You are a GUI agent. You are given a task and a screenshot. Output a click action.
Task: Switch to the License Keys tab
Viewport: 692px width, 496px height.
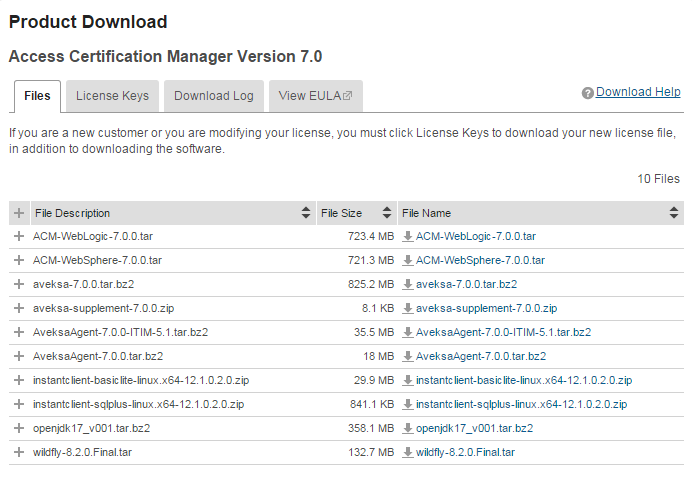(x=113, y=96)
